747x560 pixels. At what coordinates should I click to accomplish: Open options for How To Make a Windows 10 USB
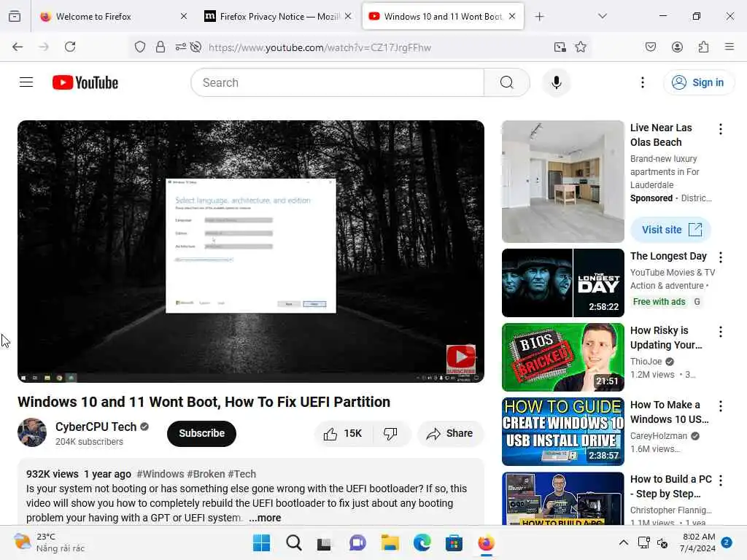pyautogui.click(x=720, y=406)
